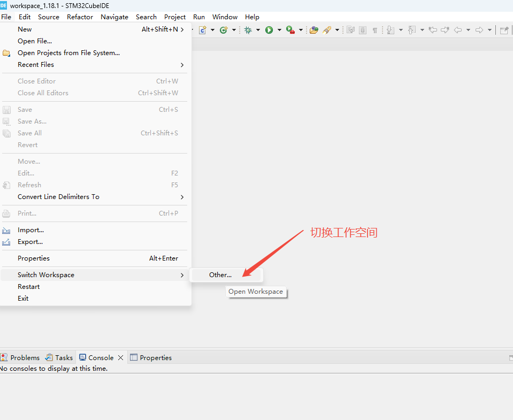
Task: Click the Open Projects folder icon
Action: pos(6,53)
